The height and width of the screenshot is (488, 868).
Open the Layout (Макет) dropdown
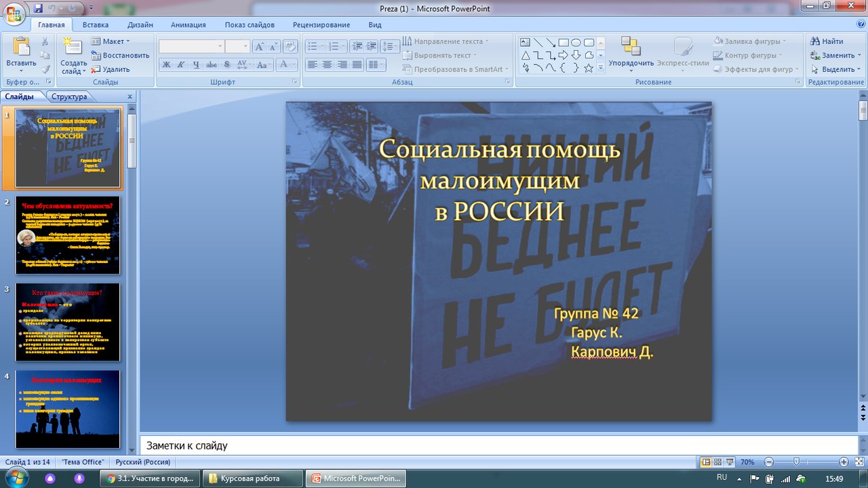112,41
